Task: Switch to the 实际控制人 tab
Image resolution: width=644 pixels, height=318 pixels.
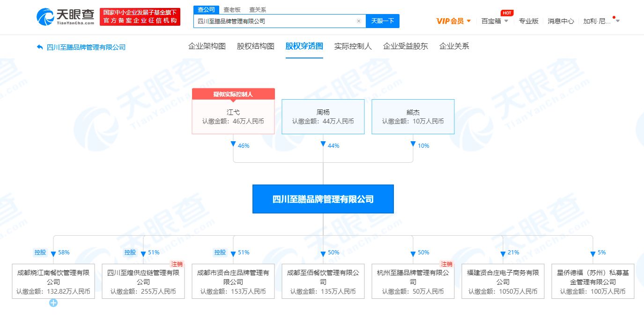Action: tap(353, 46)
